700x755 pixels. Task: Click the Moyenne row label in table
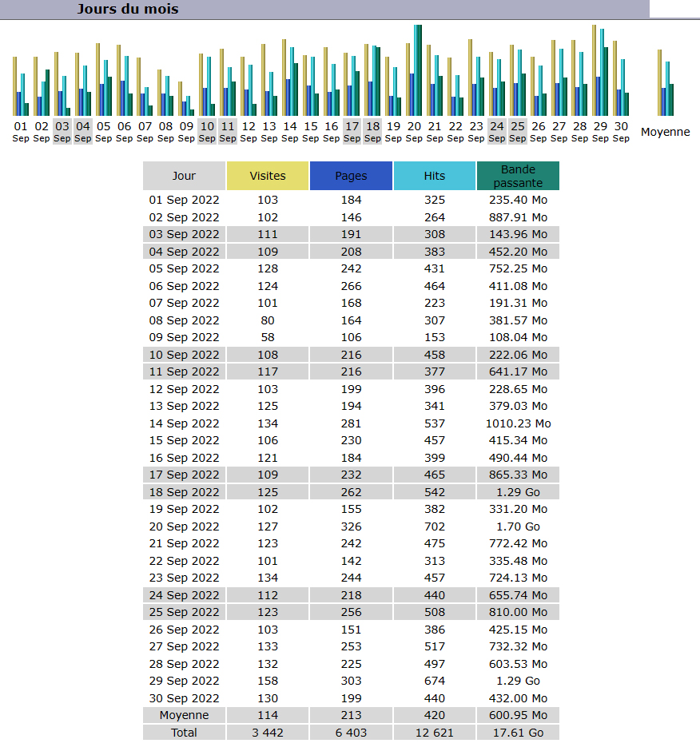click(x=184, y=715)
